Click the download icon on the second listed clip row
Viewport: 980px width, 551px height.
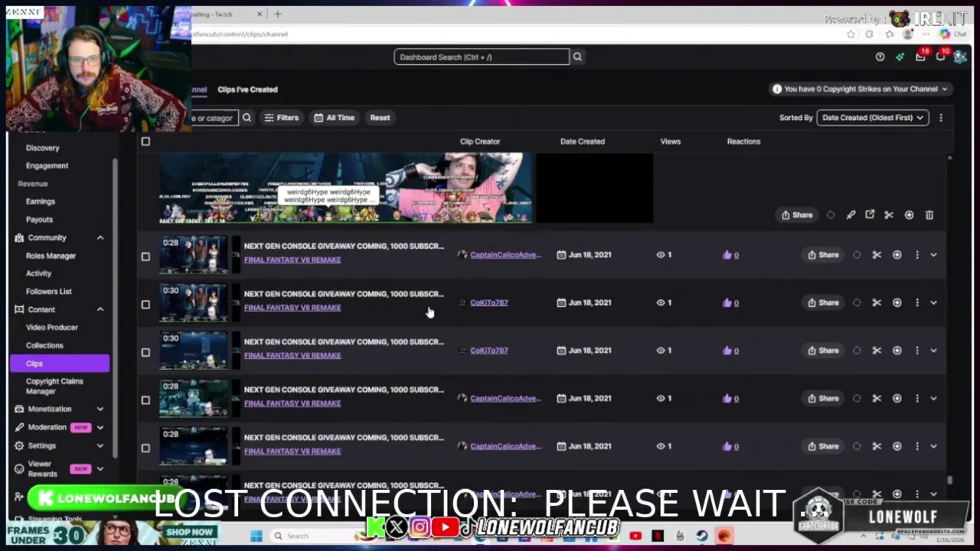point(897,302)
